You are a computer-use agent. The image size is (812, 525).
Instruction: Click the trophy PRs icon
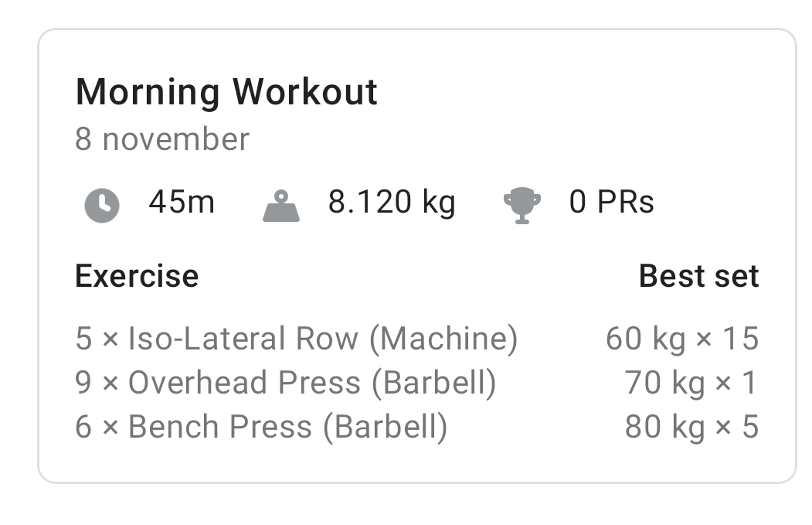(522, 206)
